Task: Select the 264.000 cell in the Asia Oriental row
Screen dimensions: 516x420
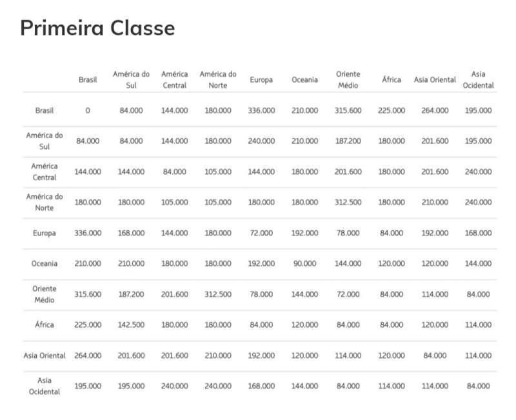Action: pyautogui.click(x=88, y=355)
